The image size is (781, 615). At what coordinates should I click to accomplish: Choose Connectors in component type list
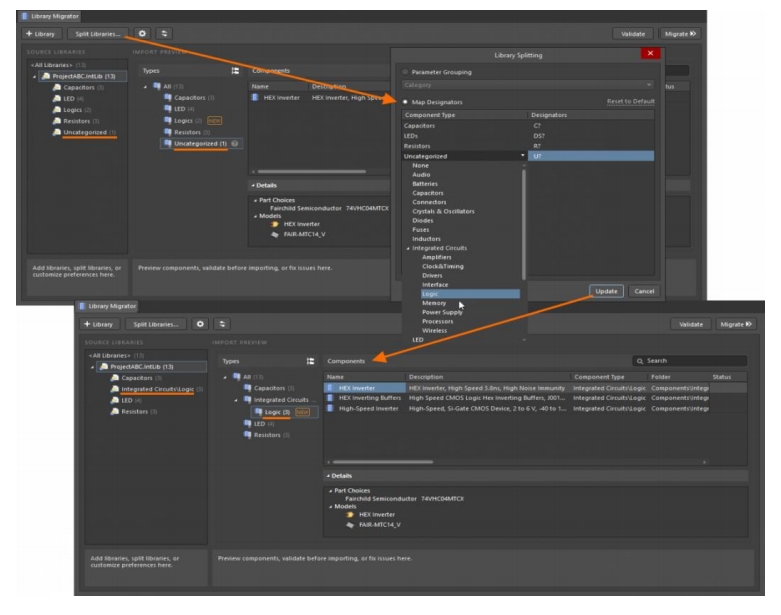[x=429, y=202]
